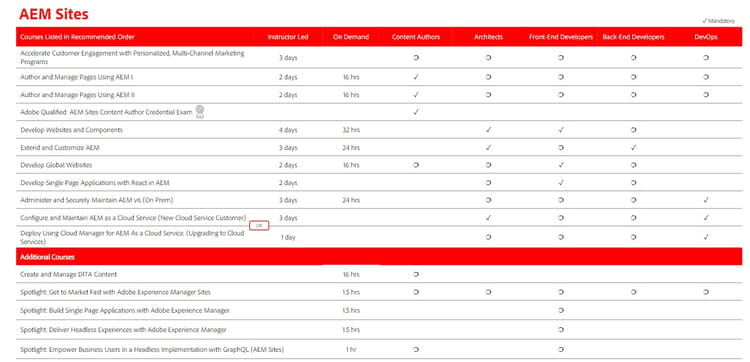Image resolution: width=750 pixels, height=362 pixels.
Task: Select Spotlight: Get to Market Fast course name
Action: [x=115, y=292]
